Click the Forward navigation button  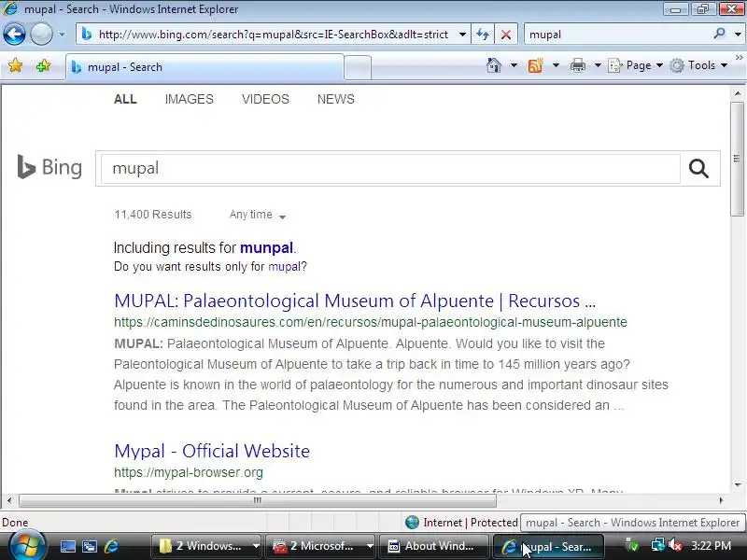pos(41,35)
